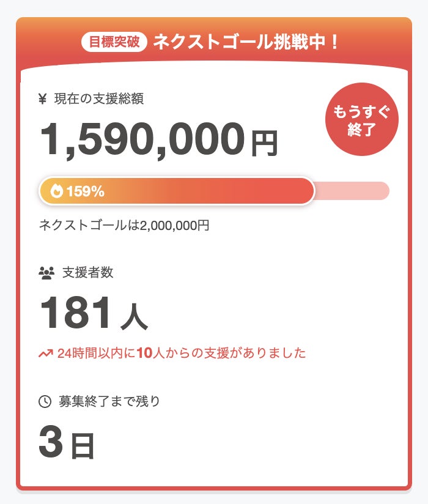This screenshot has width=428, height=504.
Task: Click the upward trending arrow icon
Action: click(46, 354)
